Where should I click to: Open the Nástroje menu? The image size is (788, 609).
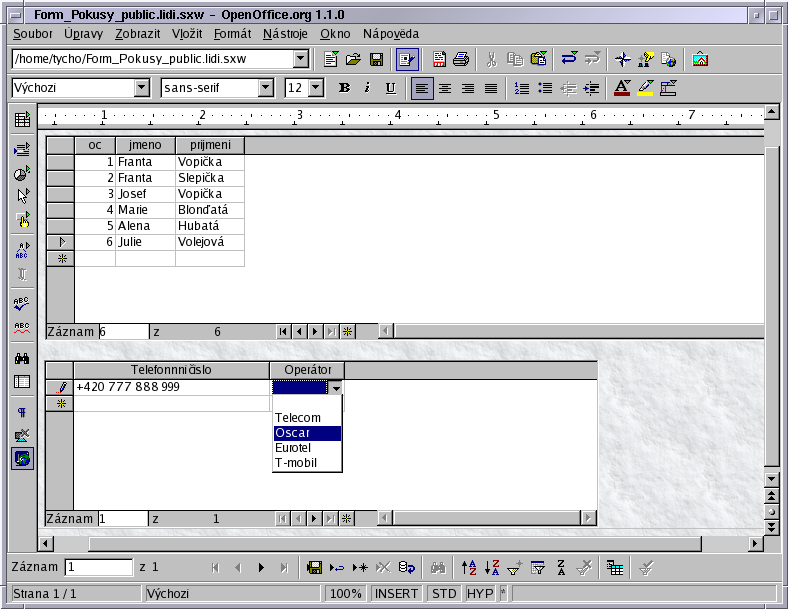tap(285, 34)
